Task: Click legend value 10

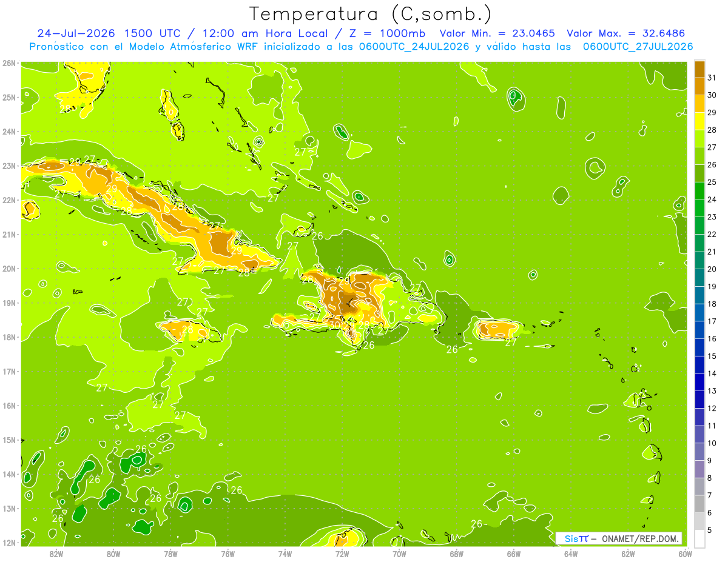Action: coord(712,443)
